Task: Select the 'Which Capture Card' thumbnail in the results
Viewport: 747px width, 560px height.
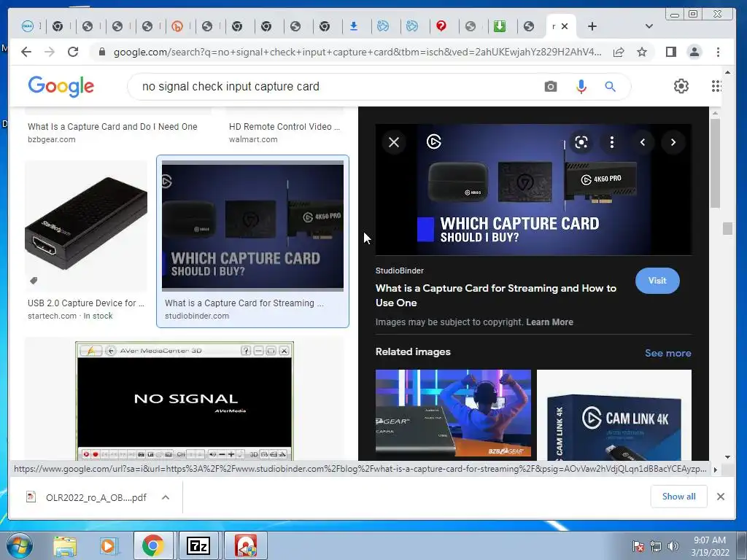Action: 252,226
